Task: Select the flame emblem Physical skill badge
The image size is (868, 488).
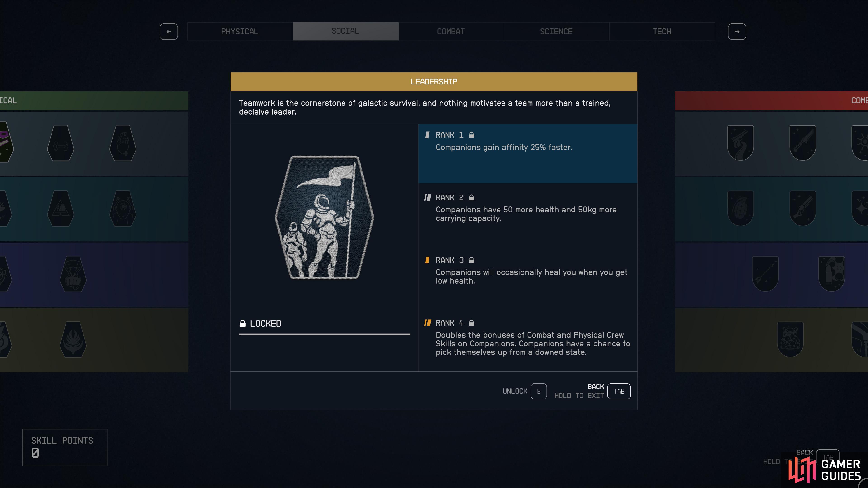Action: click(x=73, y=340)
